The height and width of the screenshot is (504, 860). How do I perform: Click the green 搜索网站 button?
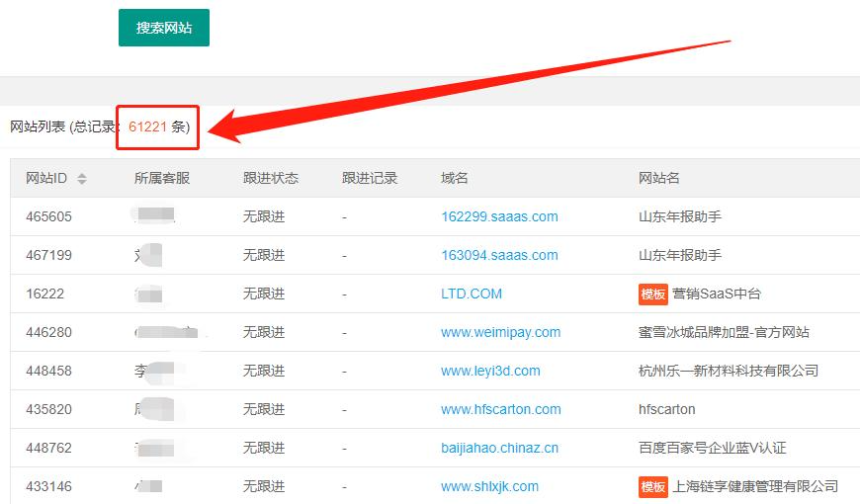pos(164,28)
